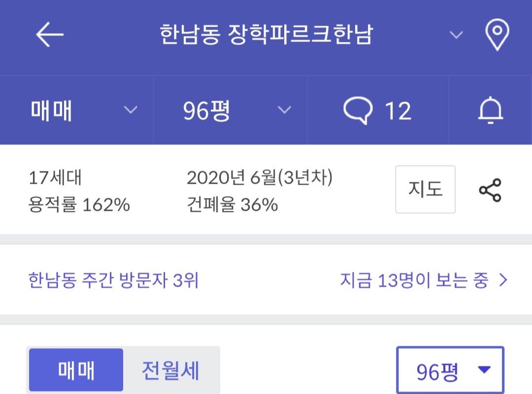Open the outlined 96평 size selector

(x=450, y=372)
